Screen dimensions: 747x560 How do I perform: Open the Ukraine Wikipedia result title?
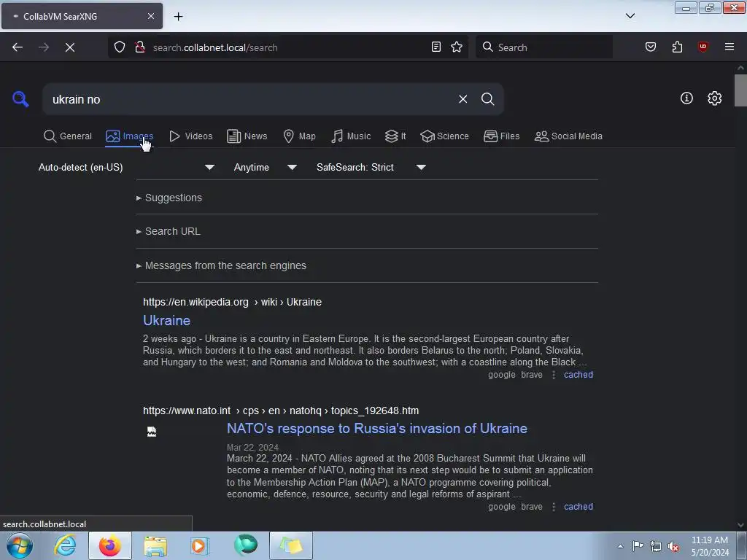coord(167,321)
